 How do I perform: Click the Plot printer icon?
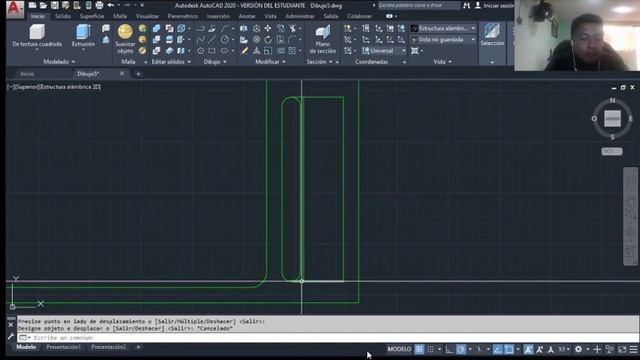99,6
